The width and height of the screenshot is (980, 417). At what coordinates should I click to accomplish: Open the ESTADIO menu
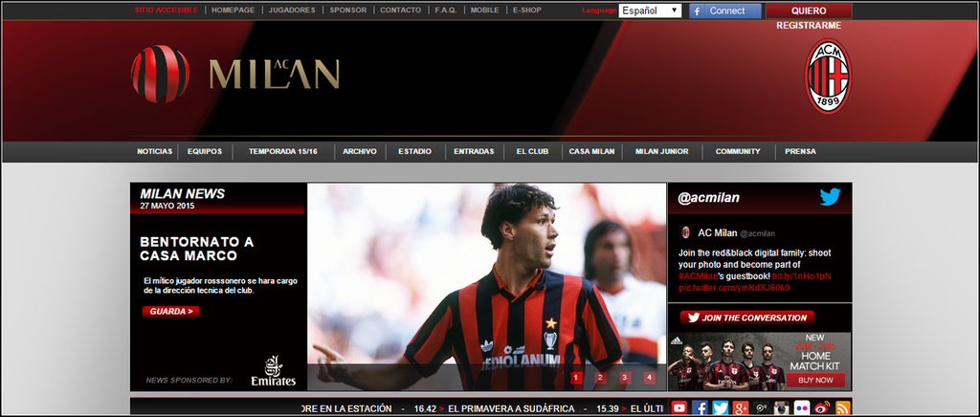414,152
